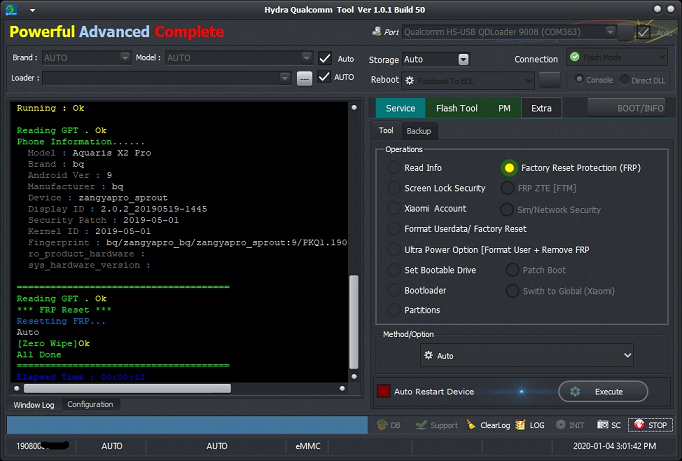Select the Backup sub-tab
Screen dimensions: 682x461
418,131
